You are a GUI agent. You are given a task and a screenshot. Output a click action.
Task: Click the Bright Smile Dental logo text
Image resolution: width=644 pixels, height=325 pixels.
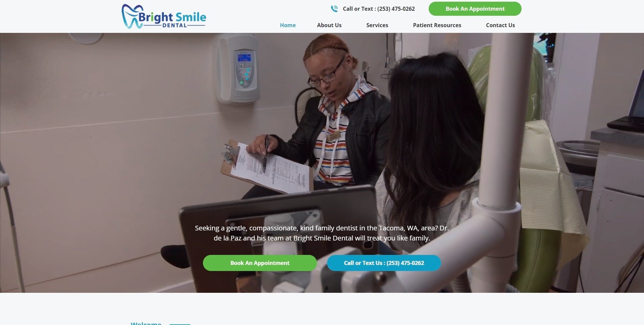pyautogui.click(x=172, y=17)
